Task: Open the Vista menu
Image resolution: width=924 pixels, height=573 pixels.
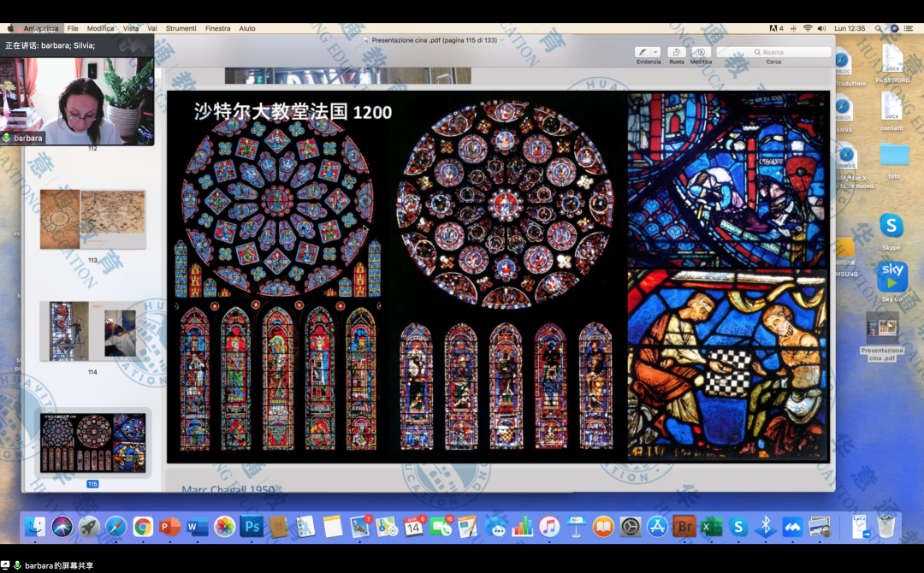Action: pos(131,28)
